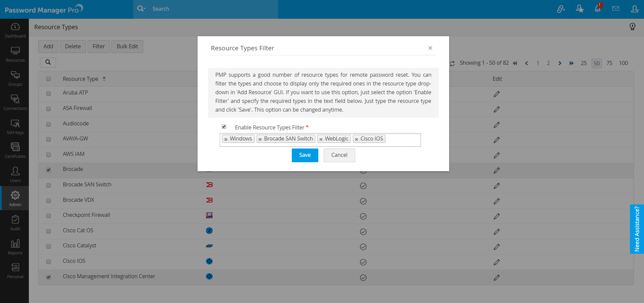Click the notification bell icon

pyautogui.click(x=598, y=8)
